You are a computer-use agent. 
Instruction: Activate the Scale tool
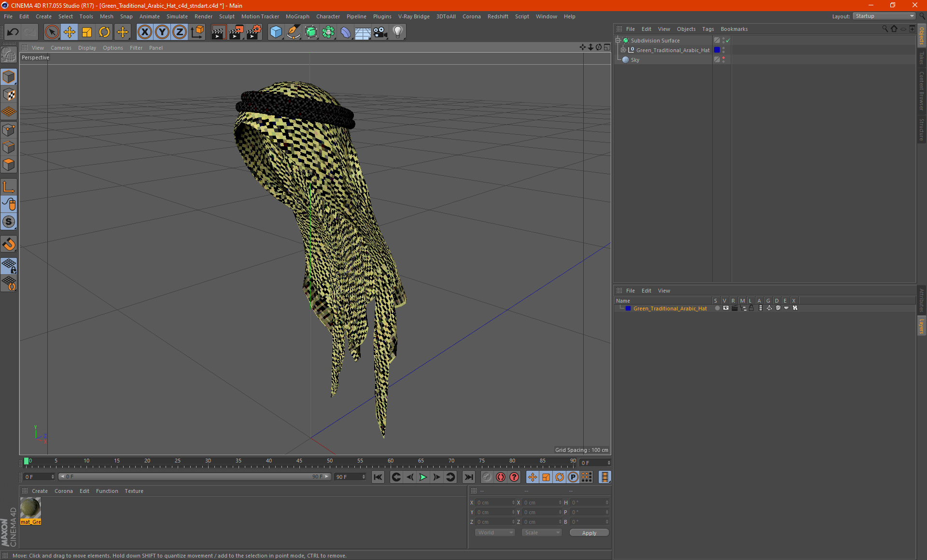87,32
